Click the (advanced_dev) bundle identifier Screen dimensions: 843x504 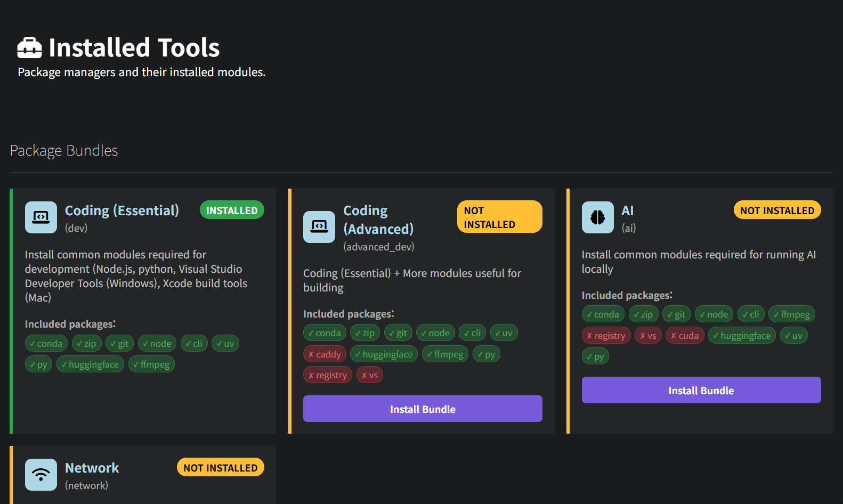click(x=379, y=247)
